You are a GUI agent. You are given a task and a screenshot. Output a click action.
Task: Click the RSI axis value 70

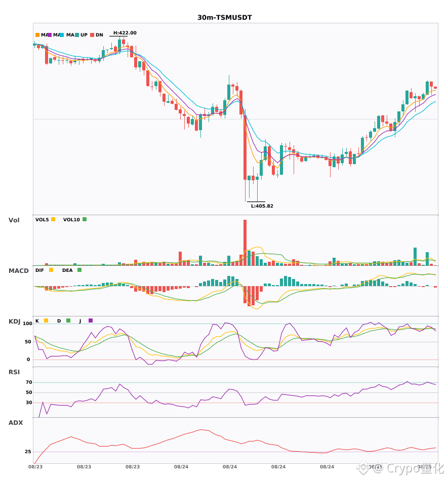point(29,382)
